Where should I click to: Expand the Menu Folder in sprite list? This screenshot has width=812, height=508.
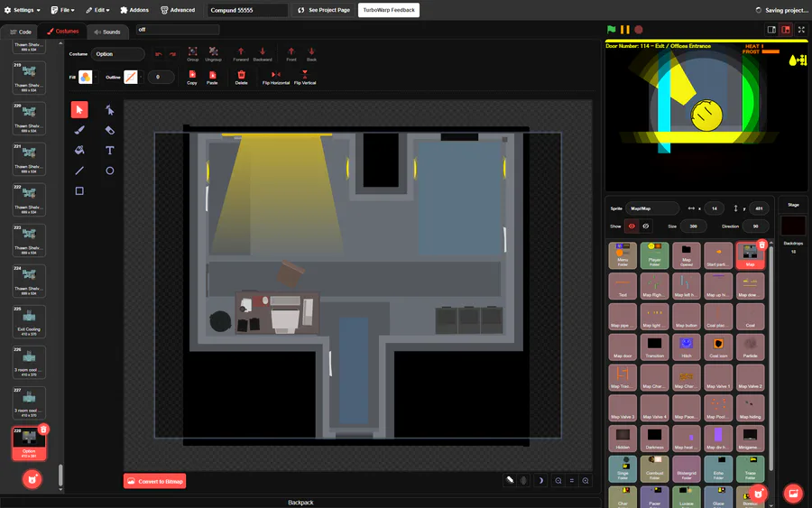click(x=623, y=255)
